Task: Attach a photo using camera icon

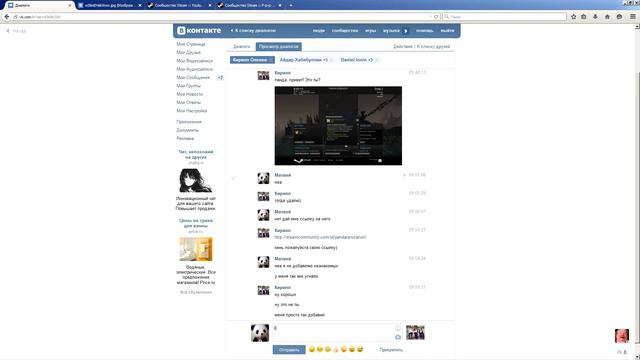Action: pyautogui.click(x=398, y=337)
